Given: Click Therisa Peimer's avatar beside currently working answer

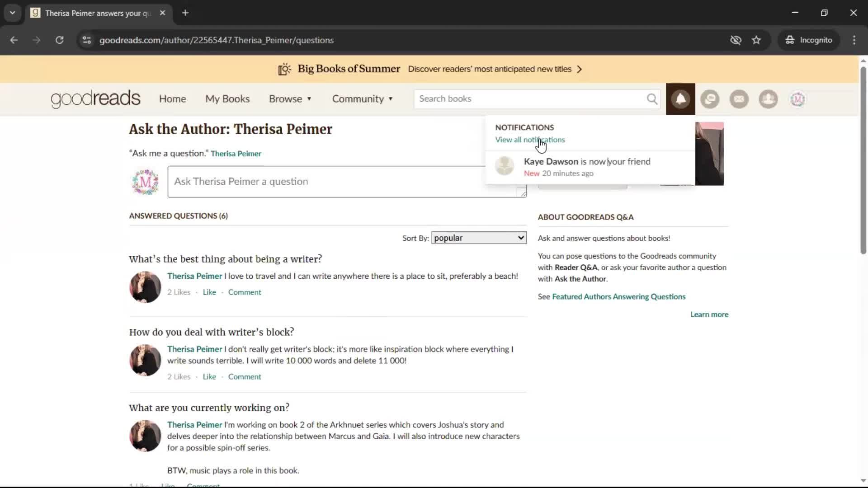Looking at the screenshot, I should (145, 436).
